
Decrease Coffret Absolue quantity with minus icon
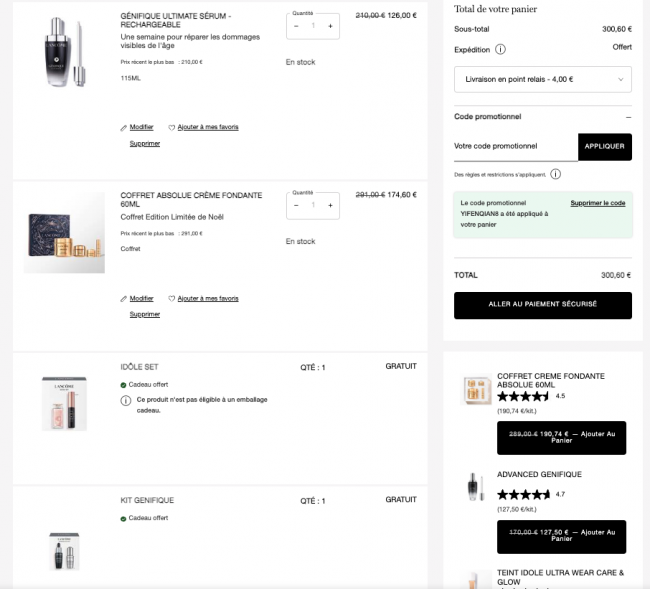click(x=296, y=205)
